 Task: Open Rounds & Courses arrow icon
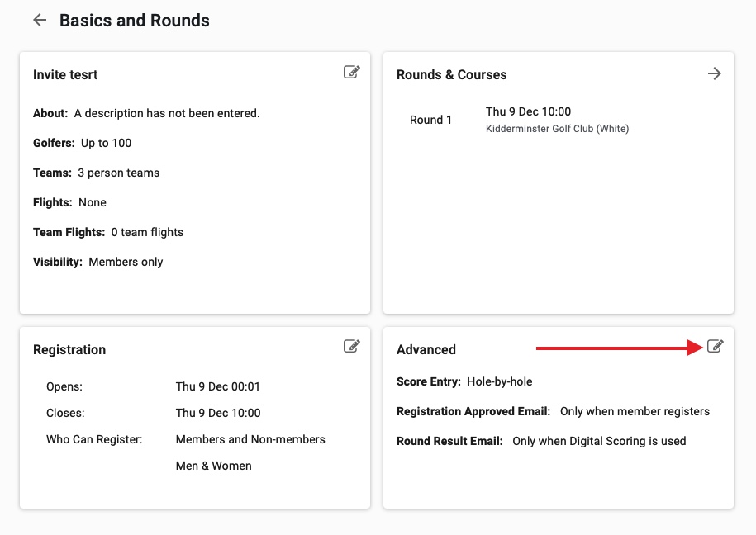pos(715,73)
